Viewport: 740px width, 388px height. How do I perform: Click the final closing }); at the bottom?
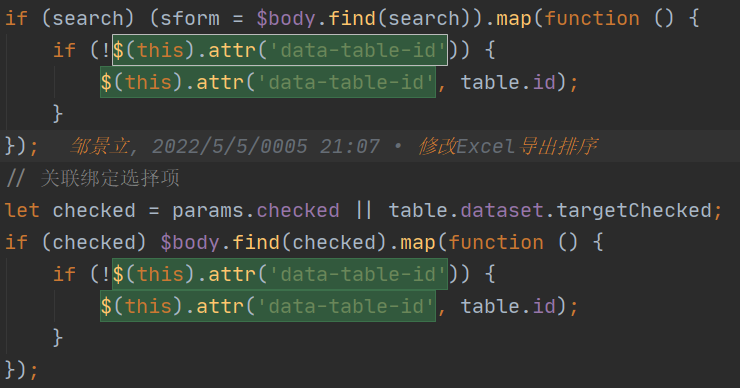[22, 370]
